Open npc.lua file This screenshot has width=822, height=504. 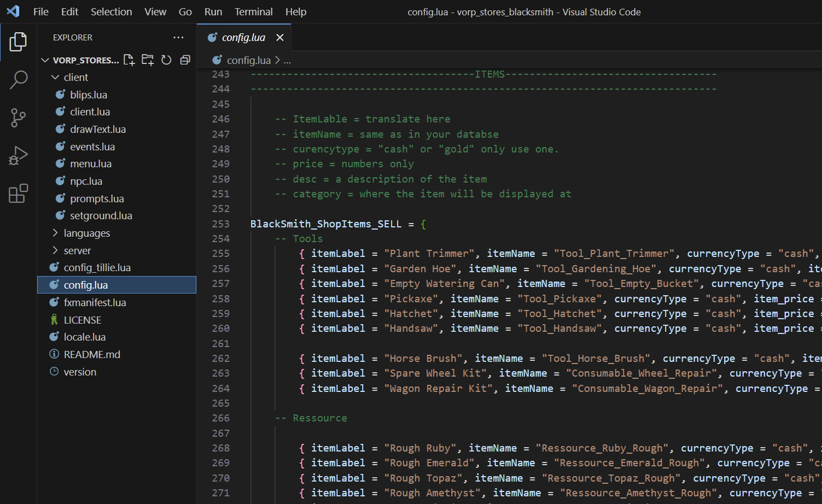[x=86, y=181]
